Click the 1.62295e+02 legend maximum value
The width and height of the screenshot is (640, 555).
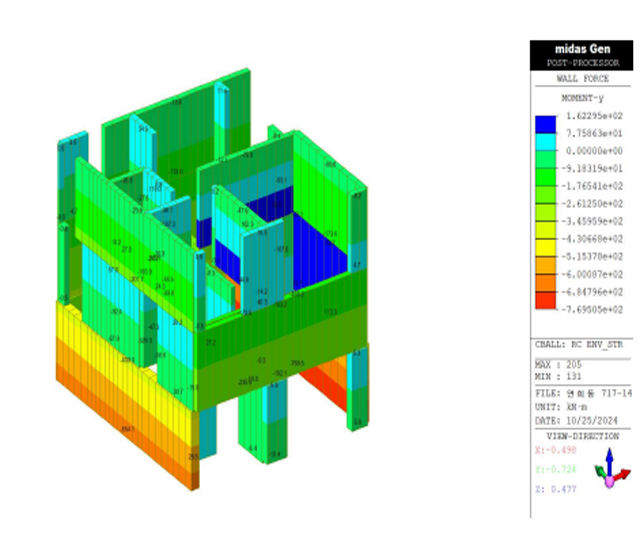596,116
